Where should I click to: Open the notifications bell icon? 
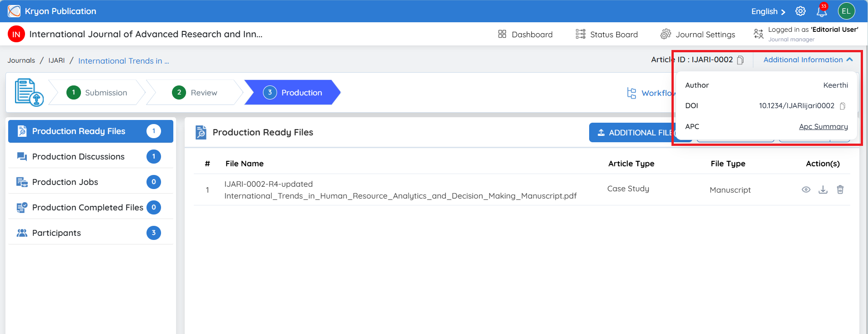coord(822,11)
